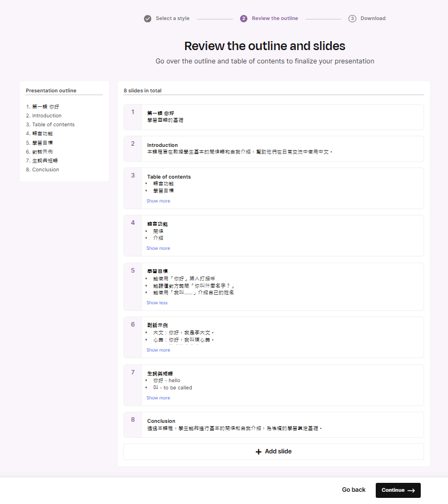The height and width of the screenshot is (504, 448).
Task: Click the step 2 circle icon in stepper
Action: (243, 18)
